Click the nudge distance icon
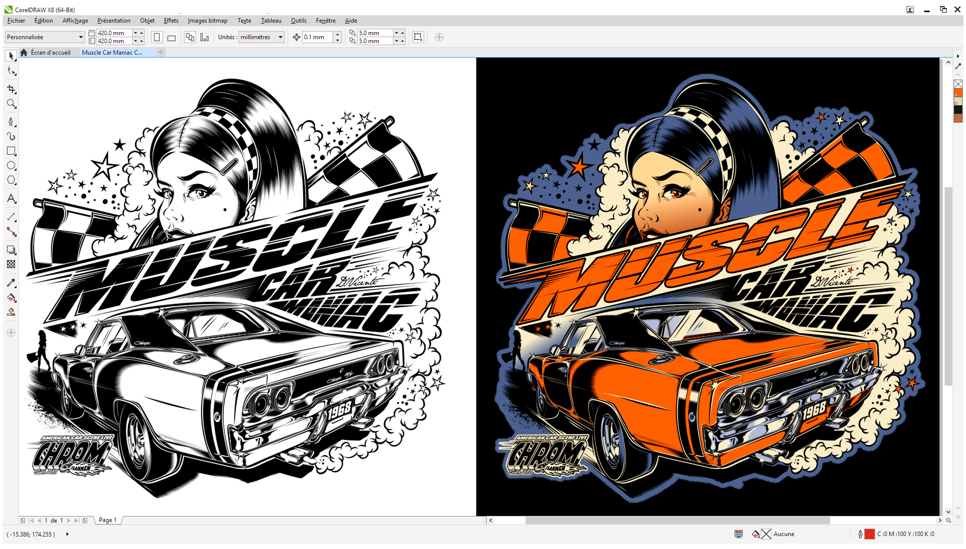The height and width of the screenshot is (549, 966). click(x=296, y=37)
